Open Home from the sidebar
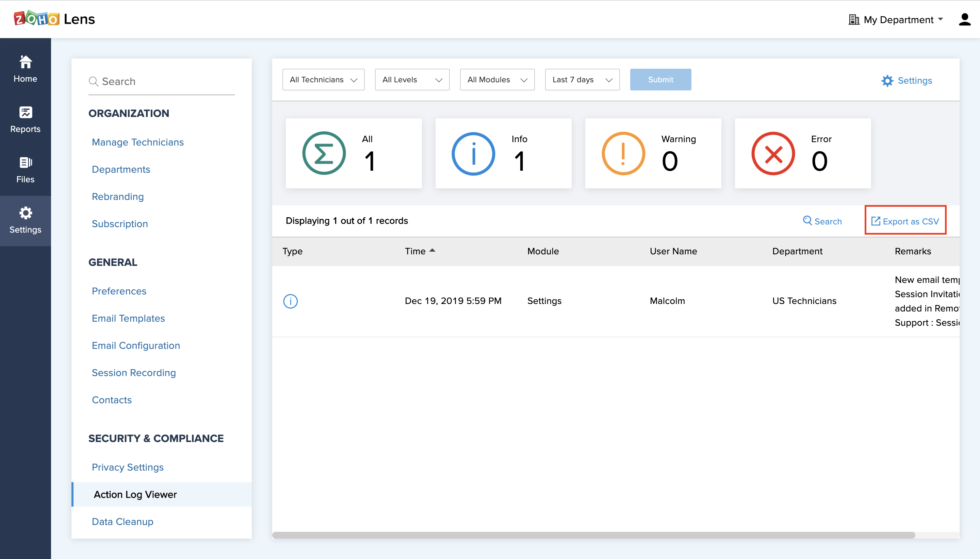Viewport: 980px width, 559px height. click(x=26, y=69)
